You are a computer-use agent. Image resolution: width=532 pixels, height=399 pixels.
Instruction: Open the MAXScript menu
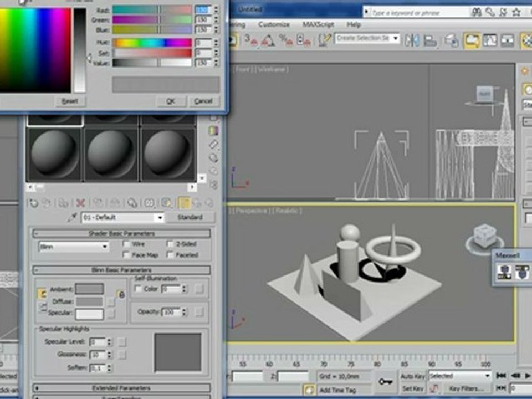(x=318, y=24)
